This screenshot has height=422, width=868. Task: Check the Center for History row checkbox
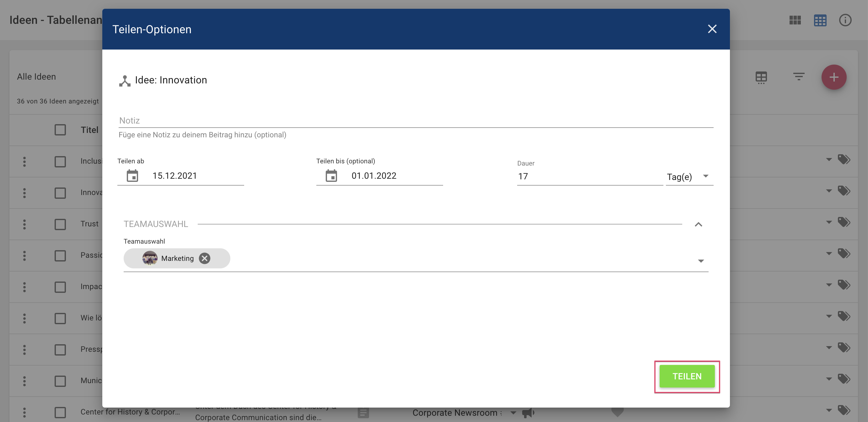coord(60,412)
